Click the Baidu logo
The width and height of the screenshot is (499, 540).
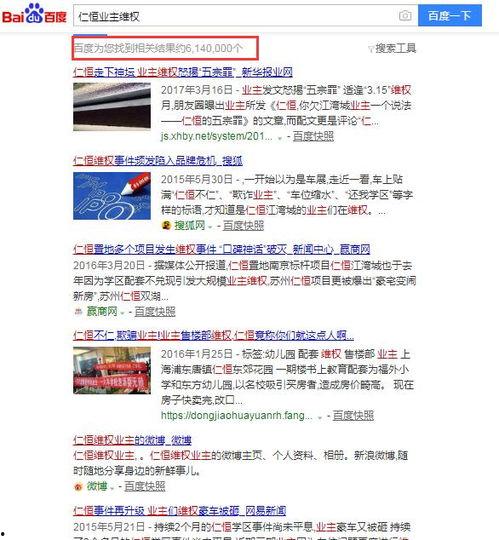(34, 14)
